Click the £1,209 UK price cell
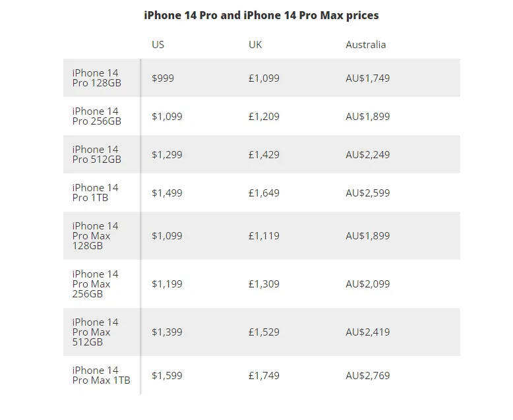513x420 pixels. (x=264, y=117)
